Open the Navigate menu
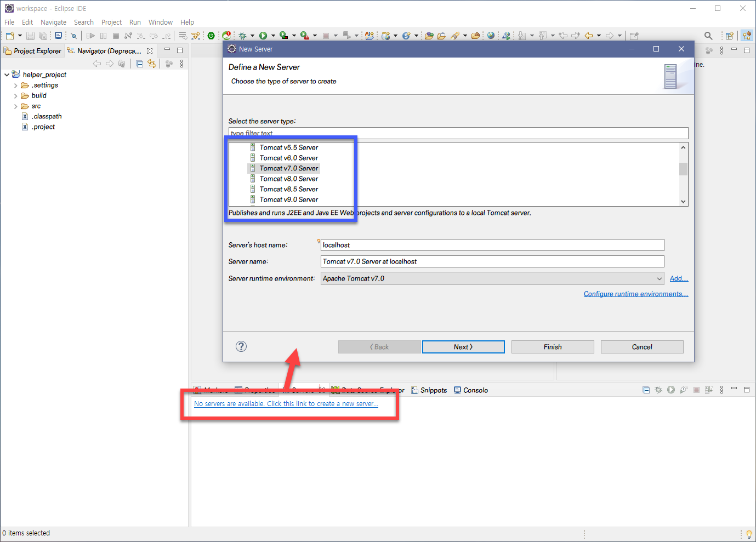Image resolution: width=756 pixels, height=542 pixels. 53,22
